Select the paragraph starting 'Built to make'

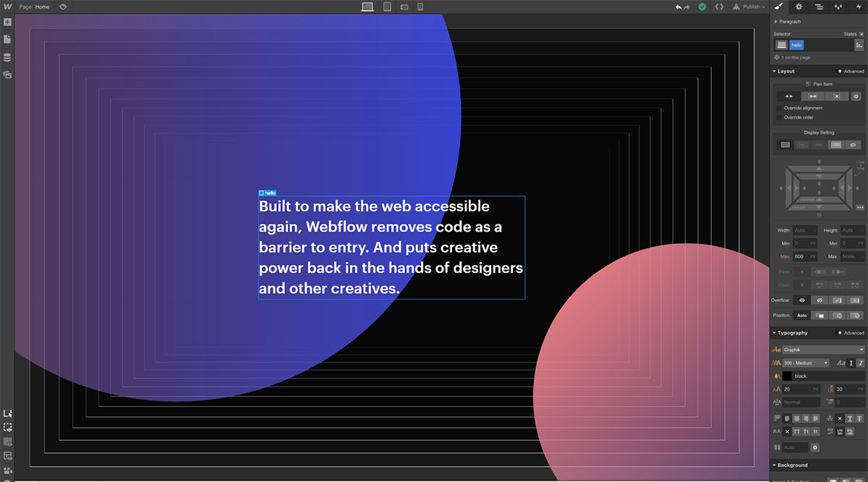(x=391, y=248)
